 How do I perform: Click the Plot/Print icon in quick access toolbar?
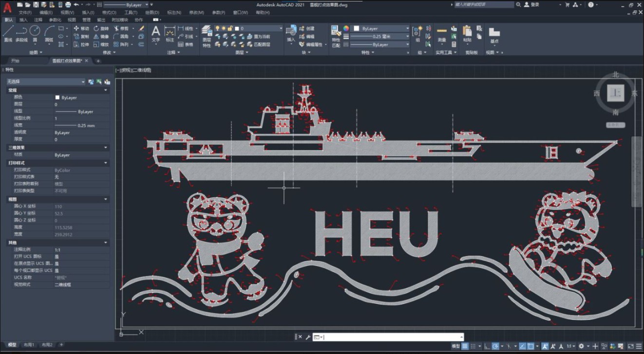click(x=68, y=4)
